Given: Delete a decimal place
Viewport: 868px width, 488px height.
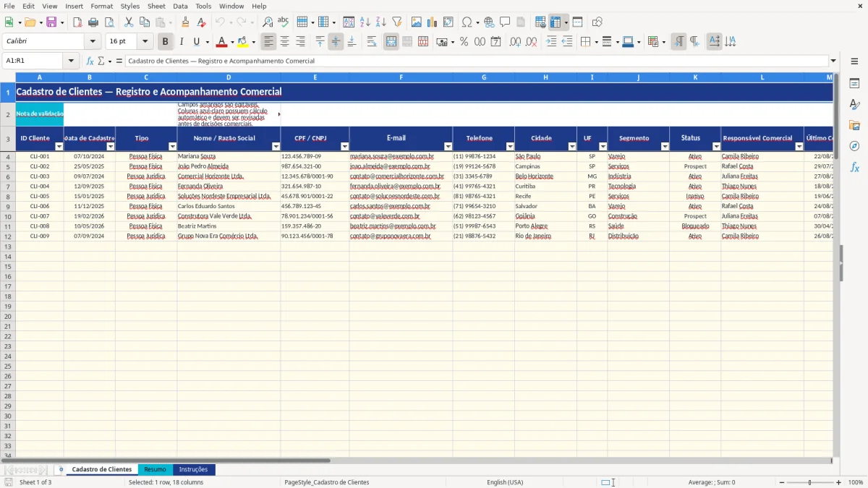Looking at the screenshot, I should (532, 42).
